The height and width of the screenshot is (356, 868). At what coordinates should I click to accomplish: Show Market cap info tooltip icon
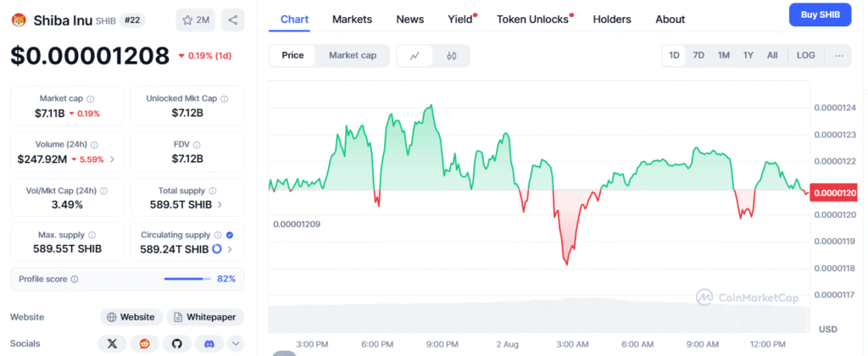tap(90, 98)
